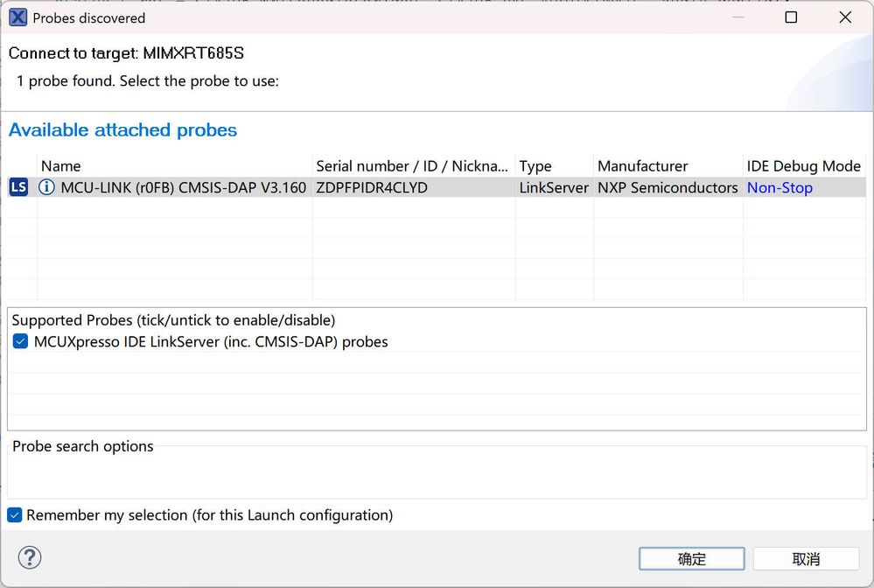Click the blue LS LinkServer probe icon
874x588 pixels.
18,187
